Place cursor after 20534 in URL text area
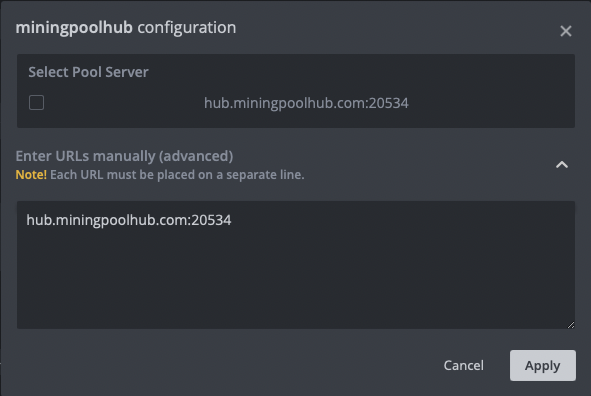The width and height of the screenshot is (591, 396). click(232, 220)
